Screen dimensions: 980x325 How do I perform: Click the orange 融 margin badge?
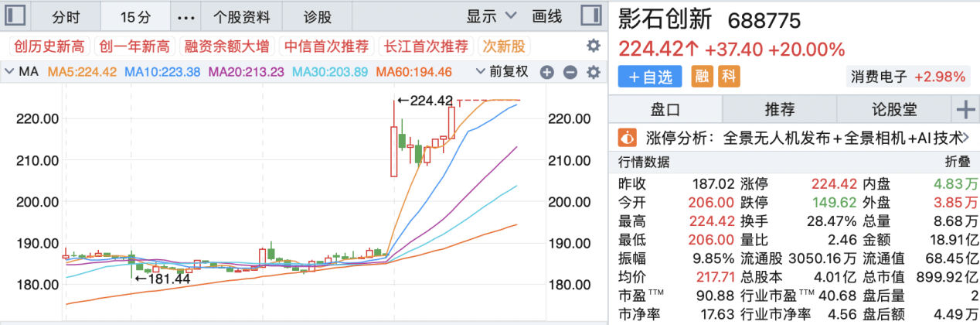pyautogui.click(x=702, y=76)
